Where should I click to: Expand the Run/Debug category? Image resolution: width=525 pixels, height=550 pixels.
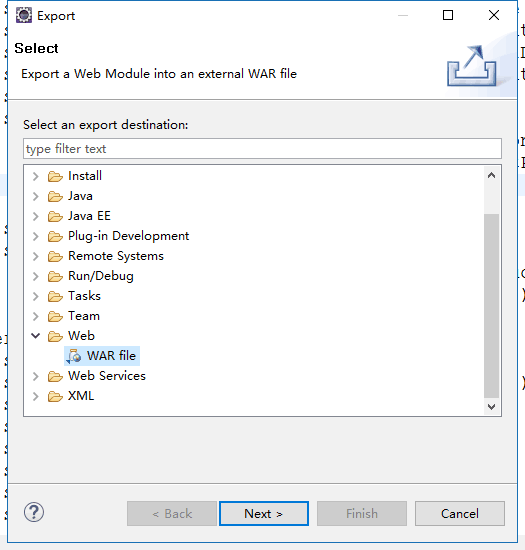35,276
